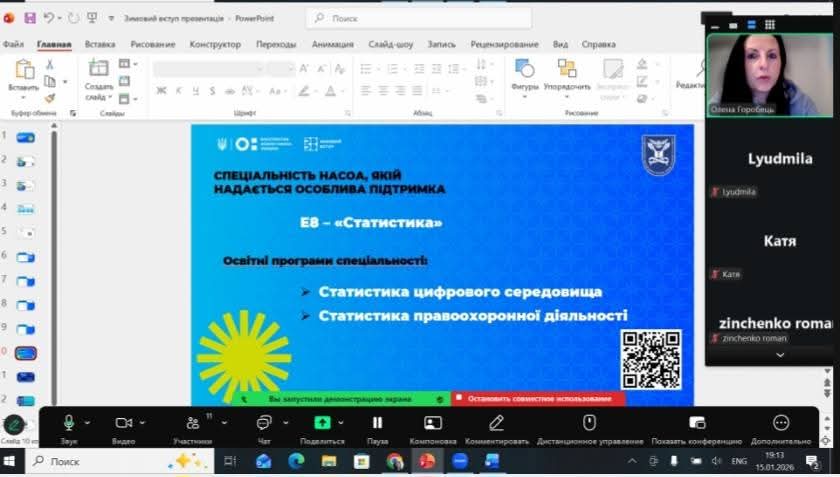Screen dimensions: 840x477
Task: Open the Дополнительно more options icon
Action: [x=781, y=423]
